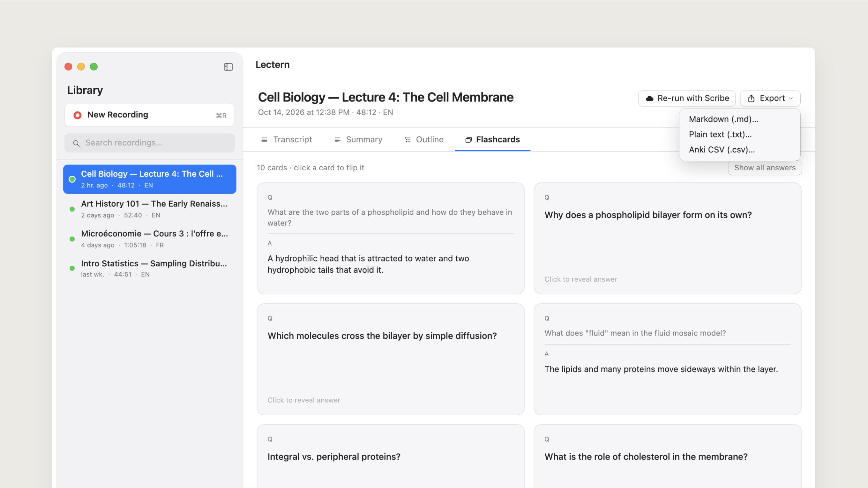The image size is (868, 488).
Task: Toggle the sidebar panel icon
Action: 228,67
